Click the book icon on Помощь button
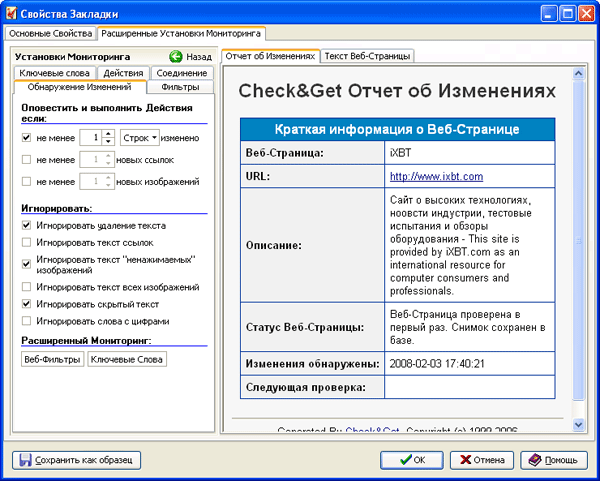 coord(535,460)
